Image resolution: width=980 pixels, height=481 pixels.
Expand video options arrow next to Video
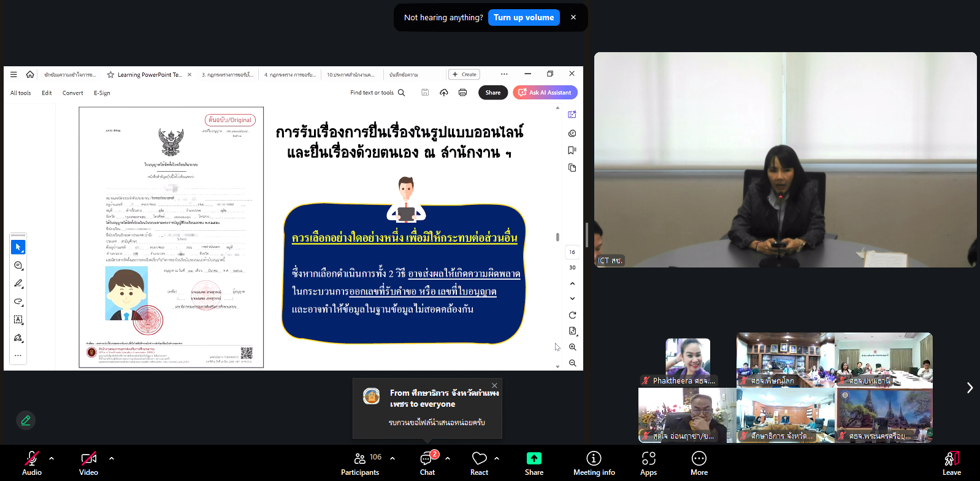coord(112,458)
